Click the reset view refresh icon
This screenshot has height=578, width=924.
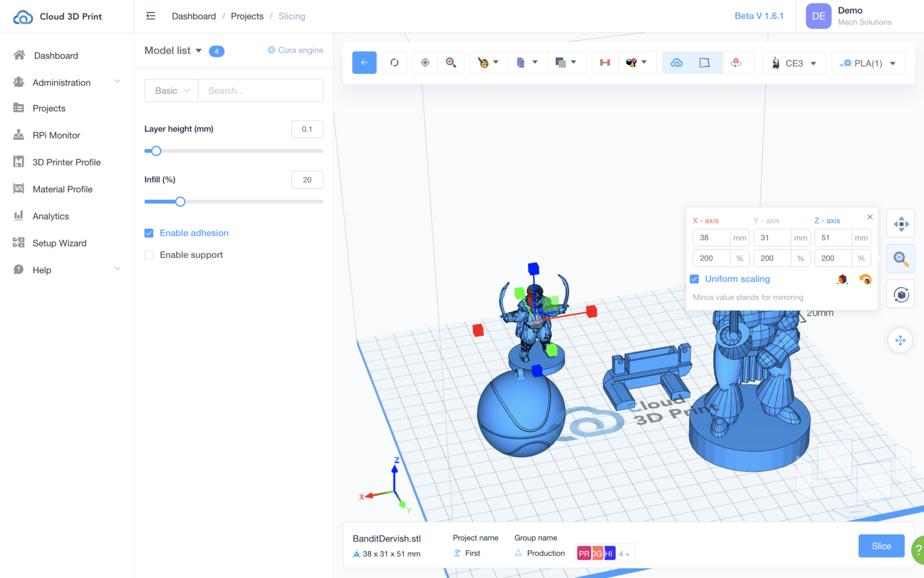pos(395,62)
